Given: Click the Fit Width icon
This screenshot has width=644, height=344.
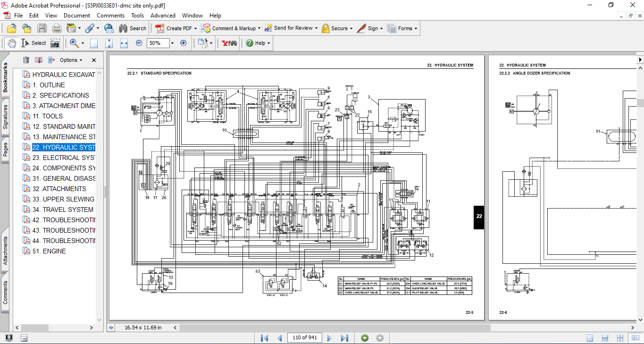Looking at the screenshot, I should point(124,43).
